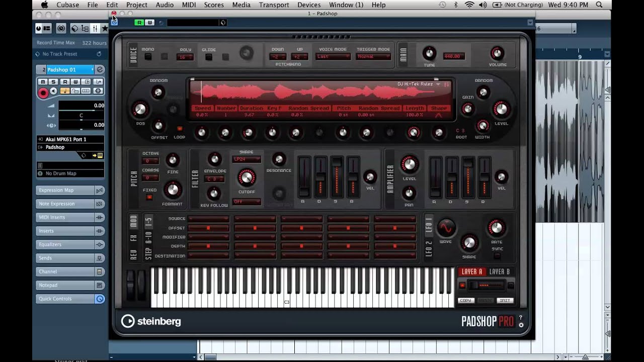Click the C3 key on the keyboard
This screenshot has height=362, width=644.
click(287, 297)
